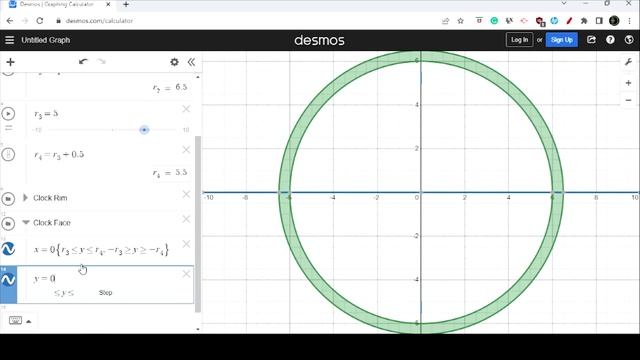Edit the r3 slider upper limit 10
This screenshot has width=640, height=360.
[186, 130]
